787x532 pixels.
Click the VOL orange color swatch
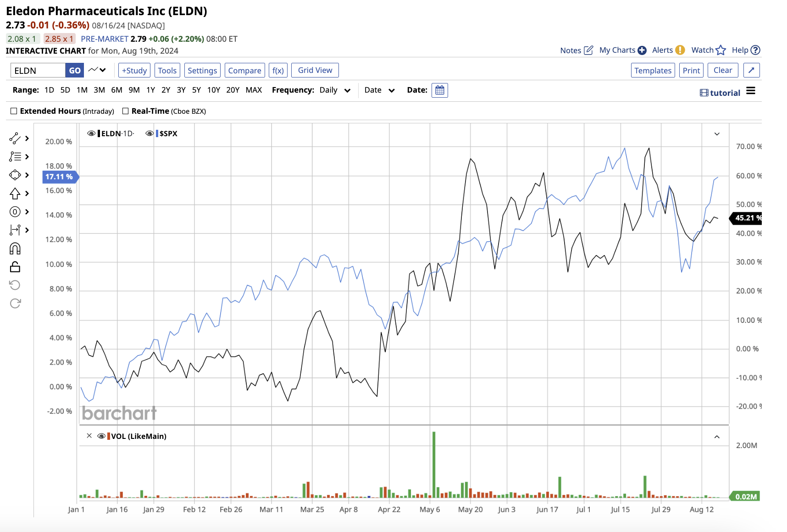coord(109,436)
